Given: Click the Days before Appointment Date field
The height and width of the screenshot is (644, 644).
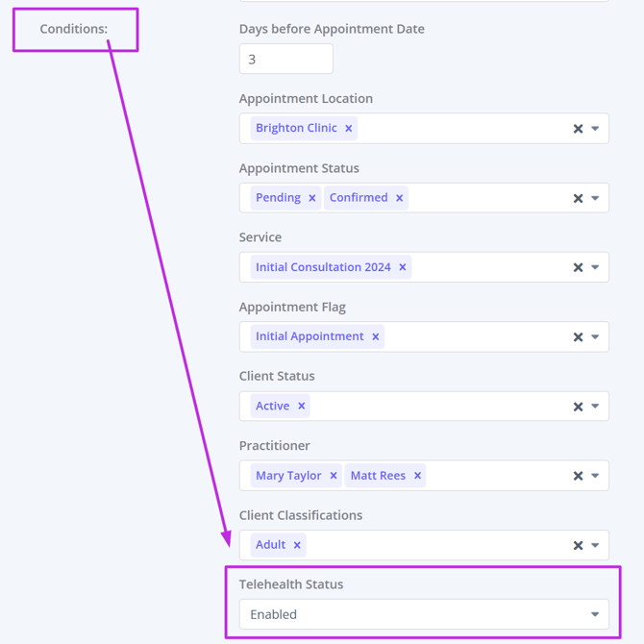Looking at the screenshot, I should [x=285, y=60].
